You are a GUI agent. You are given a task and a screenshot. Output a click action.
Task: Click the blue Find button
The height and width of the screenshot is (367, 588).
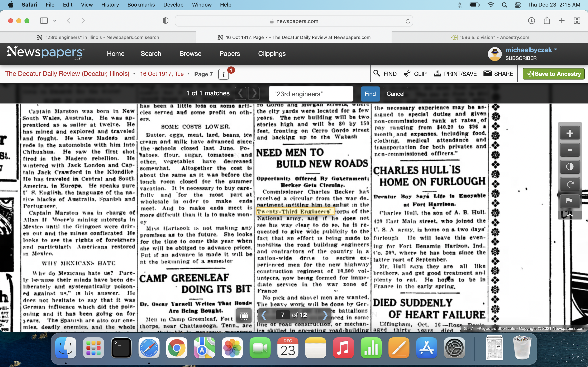[x=370, y=94]
